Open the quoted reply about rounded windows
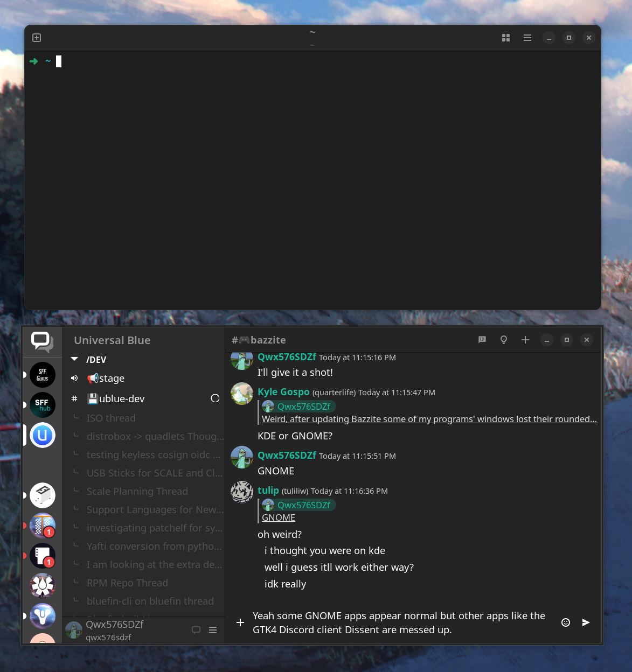Viewport: 632px width, 672px height. pos(428,419)
